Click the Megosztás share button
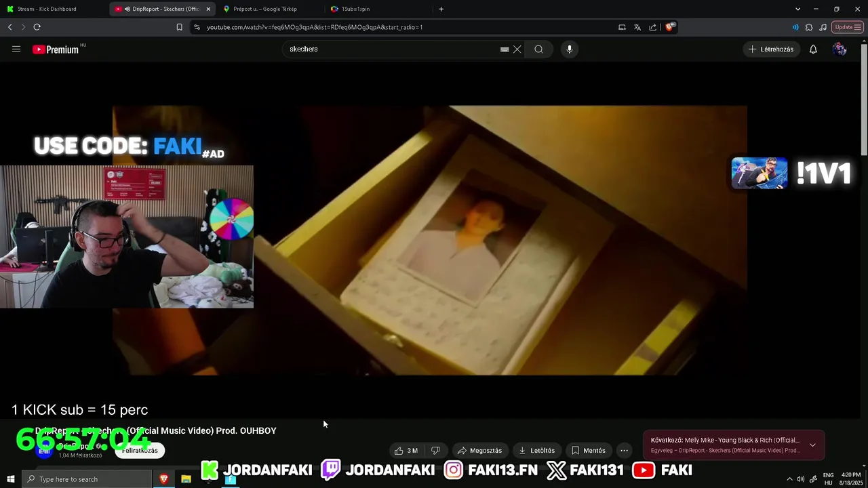Screen dimensions: 868x488 click(x=480, y=450)
